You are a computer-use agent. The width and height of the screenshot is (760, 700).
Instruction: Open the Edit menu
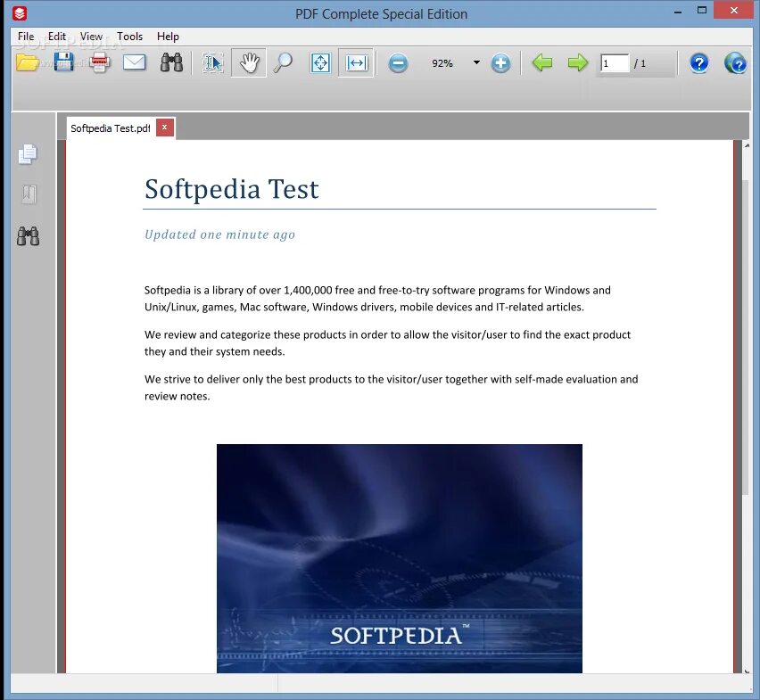[57, 37]
